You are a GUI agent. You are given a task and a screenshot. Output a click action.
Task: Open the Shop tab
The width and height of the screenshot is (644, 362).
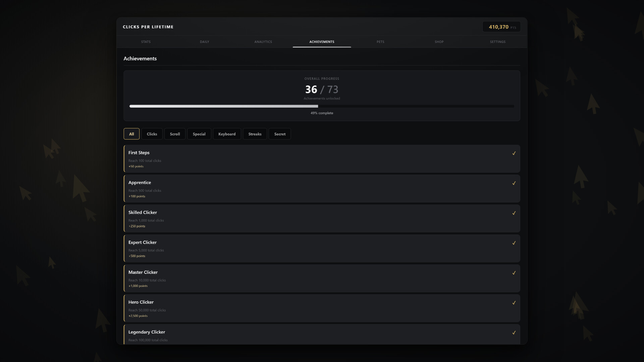[439, 42]
